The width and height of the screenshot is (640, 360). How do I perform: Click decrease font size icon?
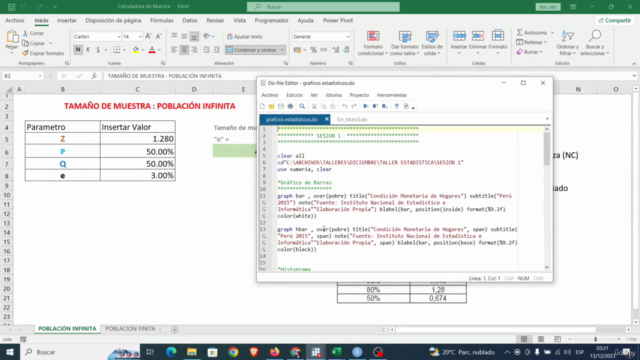(x=158, y=36)
